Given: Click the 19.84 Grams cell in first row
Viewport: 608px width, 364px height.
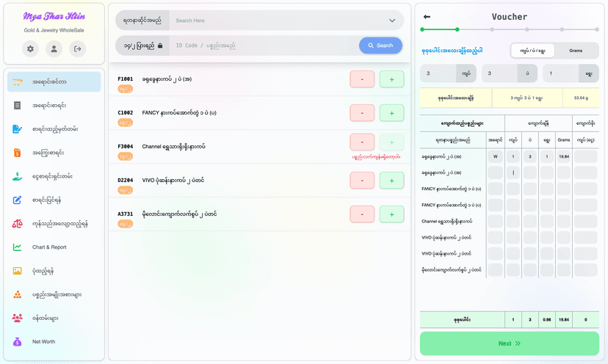Looking at the screenshot, I should coord(564,156).
